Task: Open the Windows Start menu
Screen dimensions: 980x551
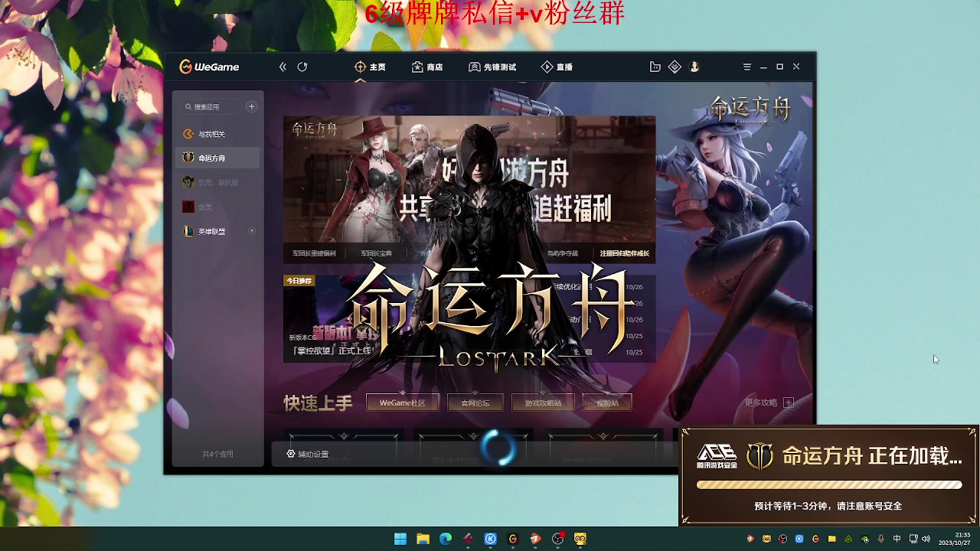Action: [x=400, y=539]
